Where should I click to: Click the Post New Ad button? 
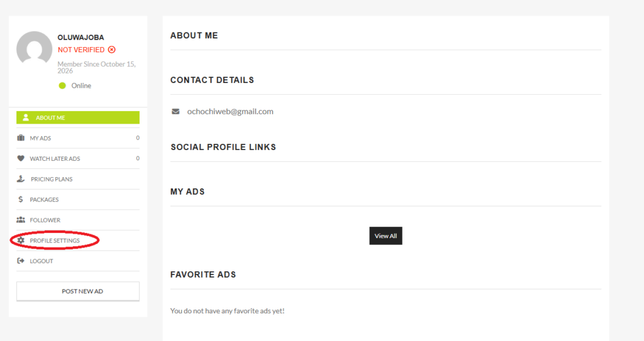(x=78, y=291)
